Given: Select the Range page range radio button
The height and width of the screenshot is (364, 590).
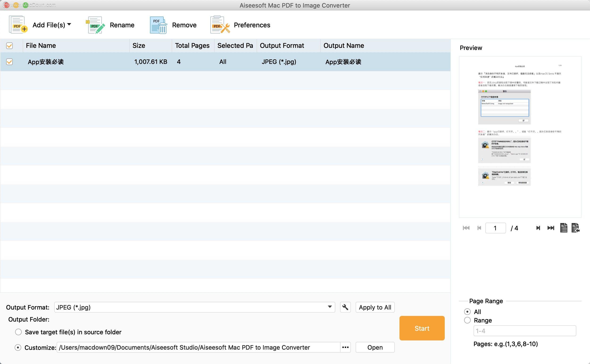Looking at the screenshot, I should [x=467, y=320].
